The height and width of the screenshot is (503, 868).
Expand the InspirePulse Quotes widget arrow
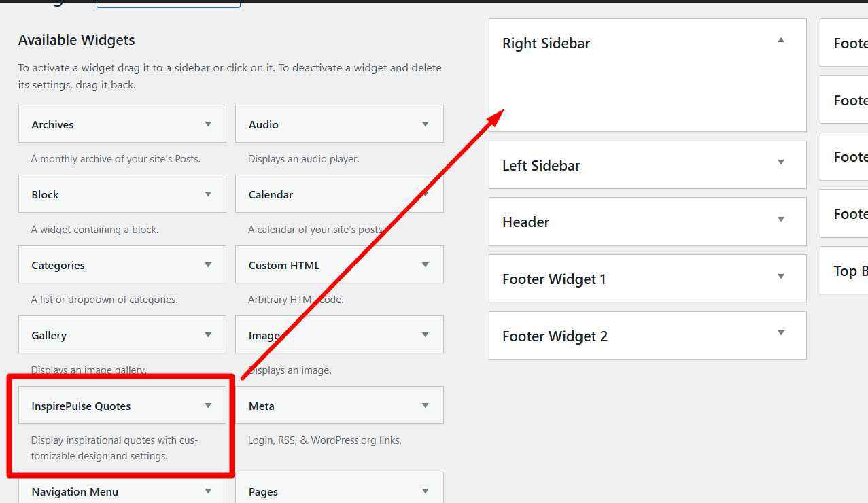tap(208, 406)
